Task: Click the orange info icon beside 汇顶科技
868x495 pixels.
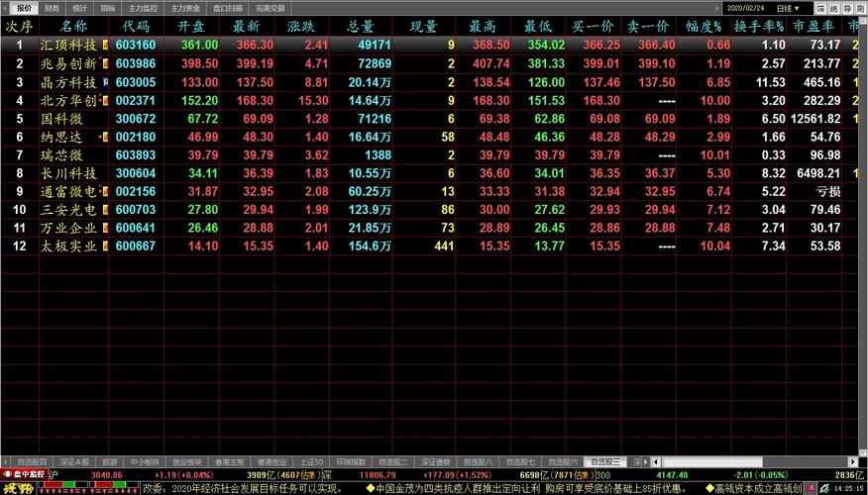Action: click(x=105, y=45)
